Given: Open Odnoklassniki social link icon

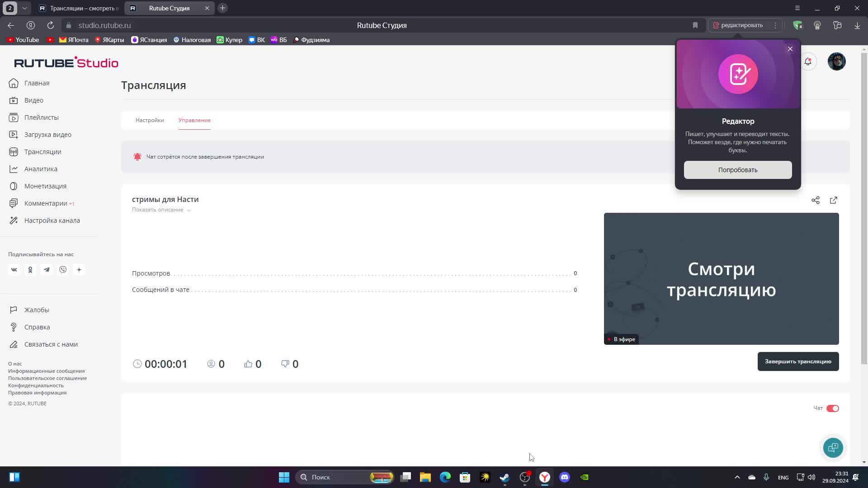Looking at the screenshot, I should coord(30,270).
